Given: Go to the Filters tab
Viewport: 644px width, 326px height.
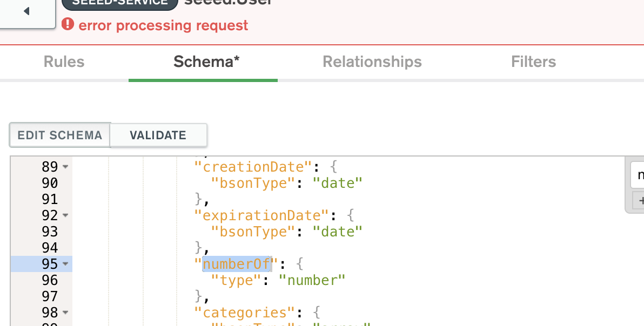Looking at the screenshot, I should pyautogui.click(x=533, y=62).
